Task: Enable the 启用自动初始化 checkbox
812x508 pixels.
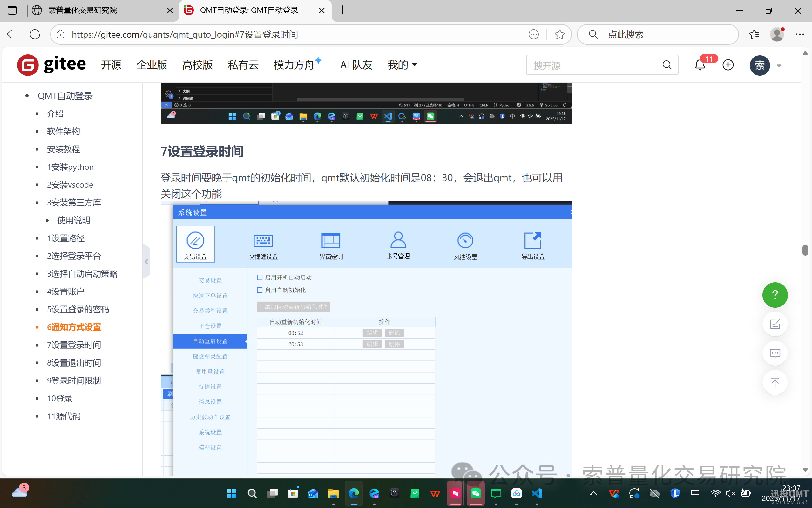Action: pos(260,290)
